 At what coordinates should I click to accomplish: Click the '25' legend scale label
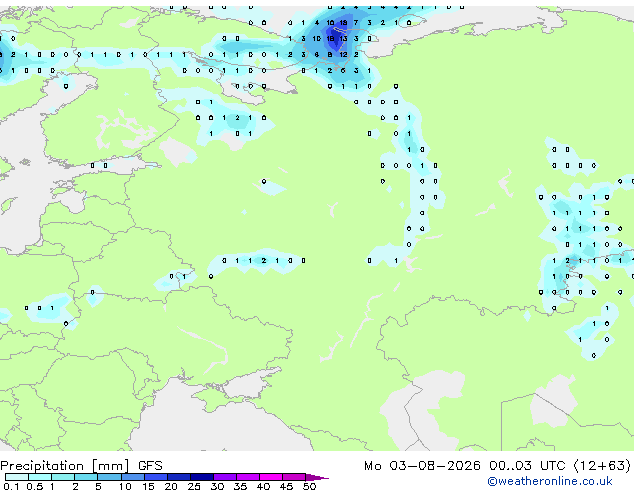tap(194, 486)
